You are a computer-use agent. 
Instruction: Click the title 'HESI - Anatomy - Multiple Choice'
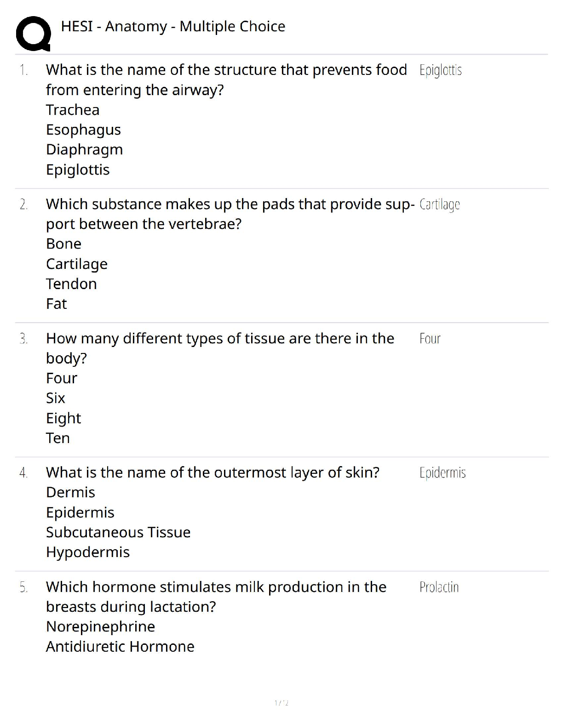point(173,27)
